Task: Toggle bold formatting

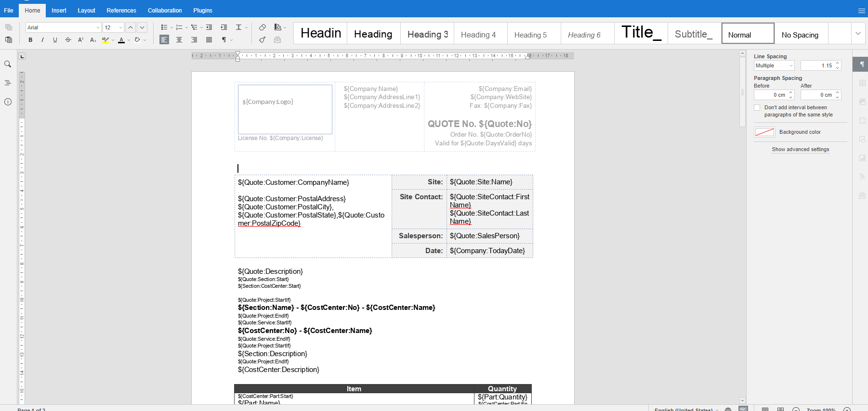Action: [30, 40]
